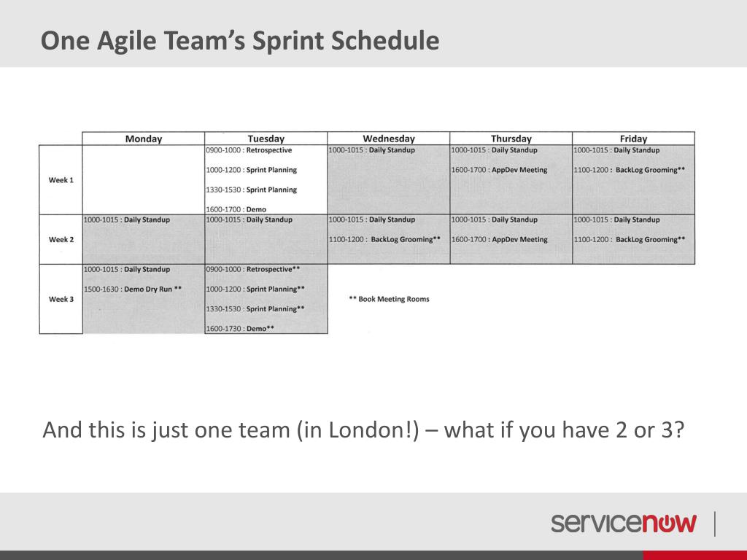Image resolution: width=747 pixels, height=560 pixels.
Task: Click the ServiceNow logo
Action: (623, 523)
